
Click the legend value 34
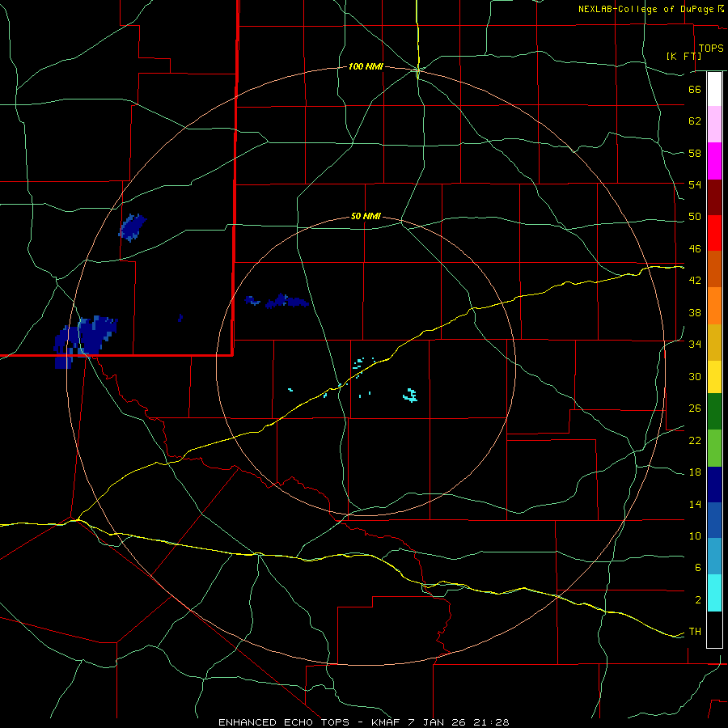coord(695,345)
